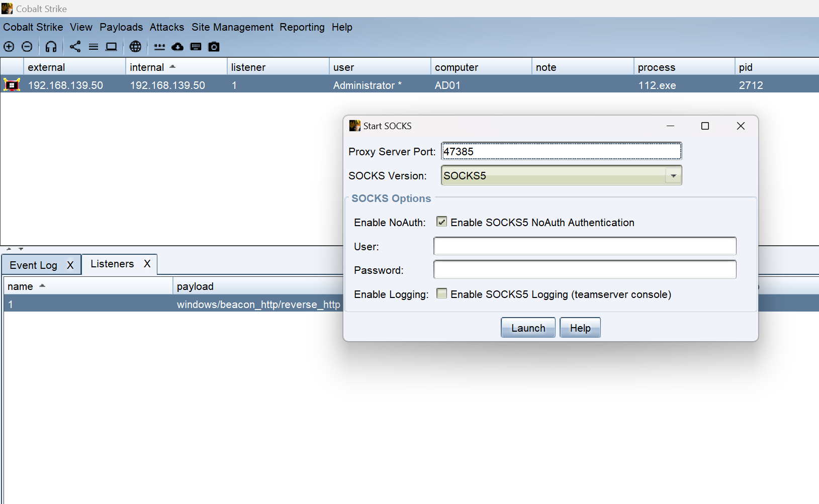Uncheck Enable SOCKS5 NoAuth Authentication checkbox
Viewport: 819px width, 504px height.
[441, 222]
